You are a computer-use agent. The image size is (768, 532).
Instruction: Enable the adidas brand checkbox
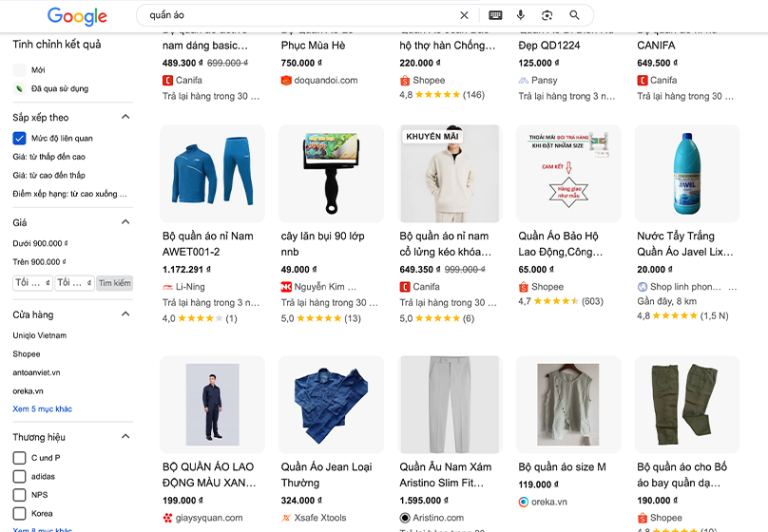pos(19,476)
